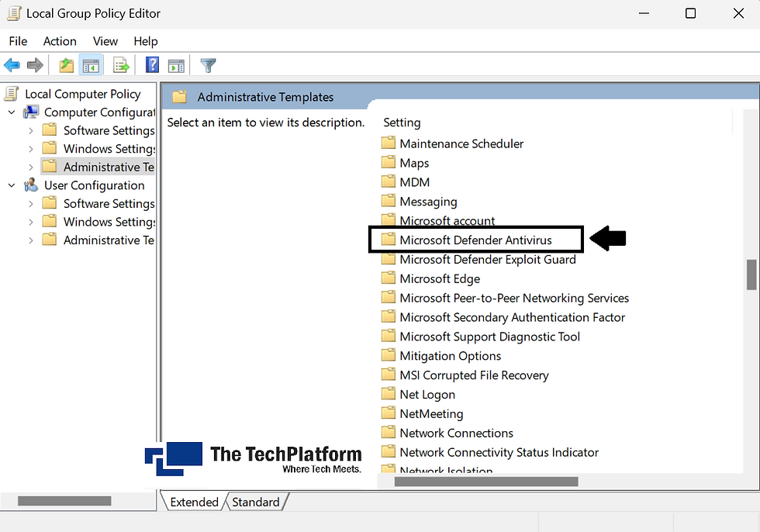
Task: Click the Mitigation Options folder icon
Action: (x=389, y=354)
